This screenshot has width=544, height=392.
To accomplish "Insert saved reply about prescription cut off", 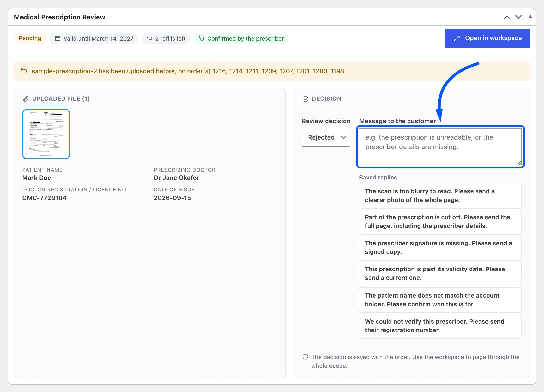I will tap(440, 221).
